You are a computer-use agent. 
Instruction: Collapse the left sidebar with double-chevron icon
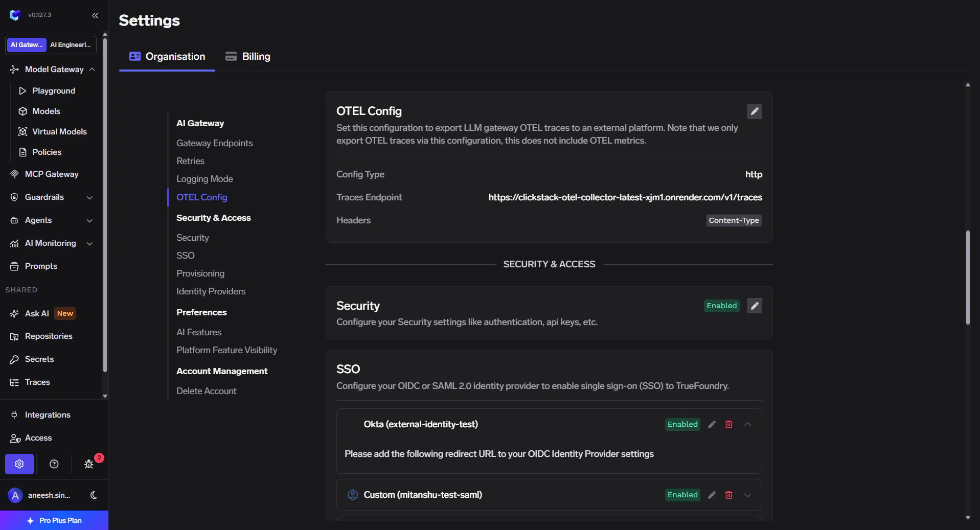[95, 15]
